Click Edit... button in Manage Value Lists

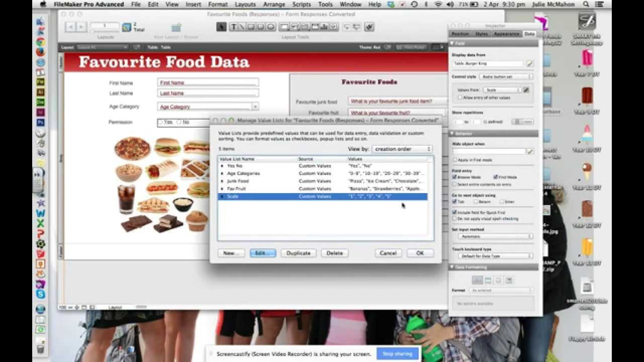click(x=263, y=253)
